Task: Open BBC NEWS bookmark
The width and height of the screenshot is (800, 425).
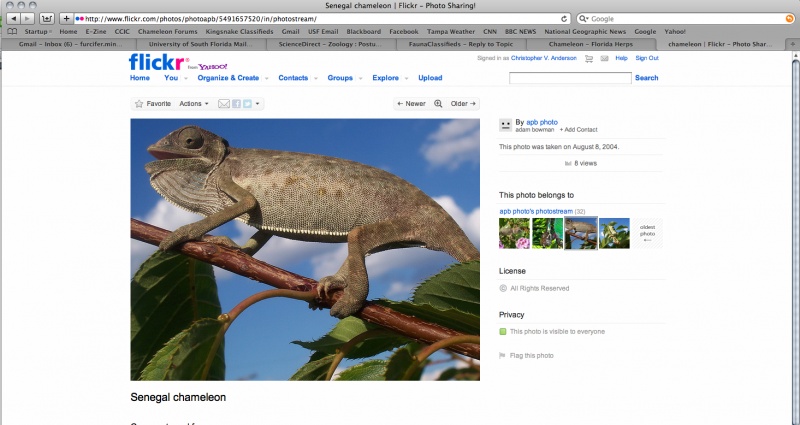Action: point(520,32)
